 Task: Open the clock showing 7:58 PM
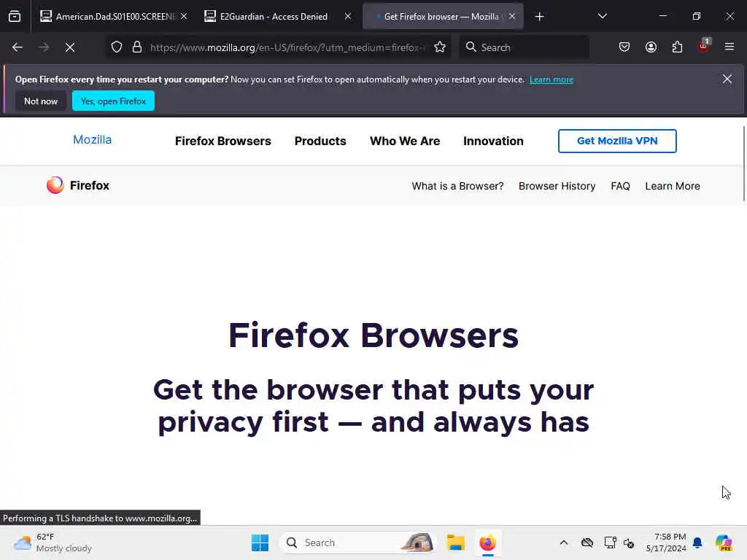pos(666,542)
